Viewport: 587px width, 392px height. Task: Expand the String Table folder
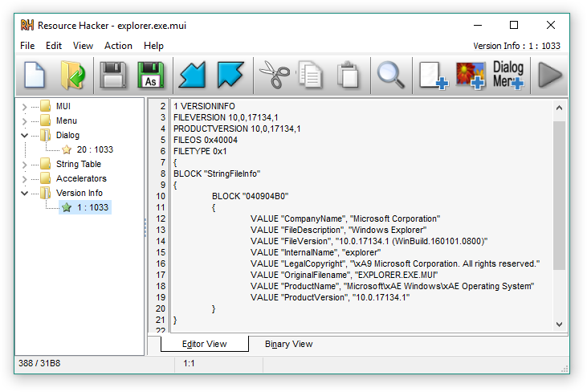point(24,165)
